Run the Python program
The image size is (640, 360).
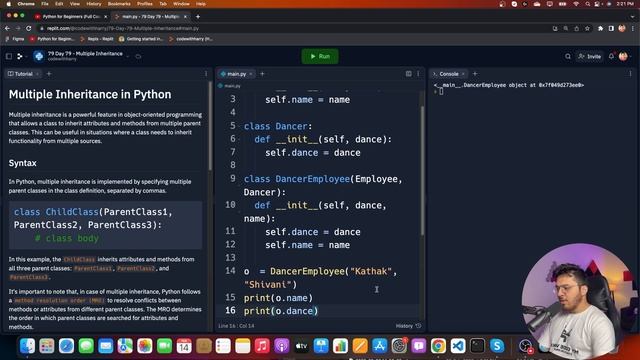coord(320,56)
